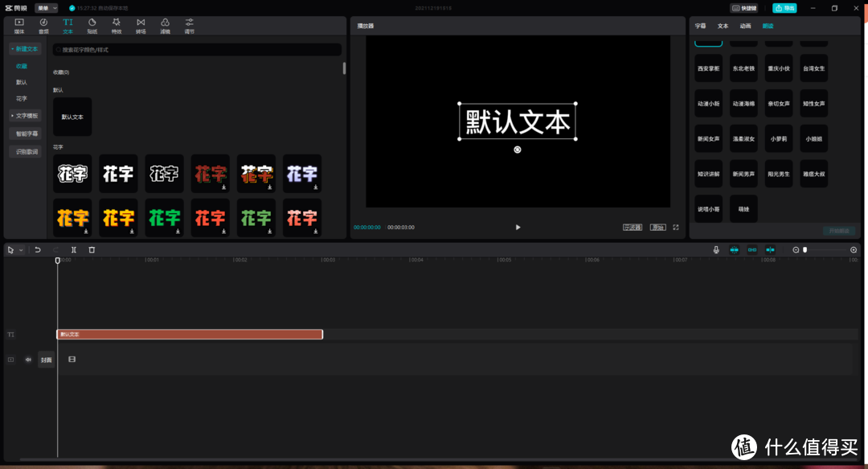Open the 滤镜 filters panel
868x469 pixels.
[x=165, y=26]
